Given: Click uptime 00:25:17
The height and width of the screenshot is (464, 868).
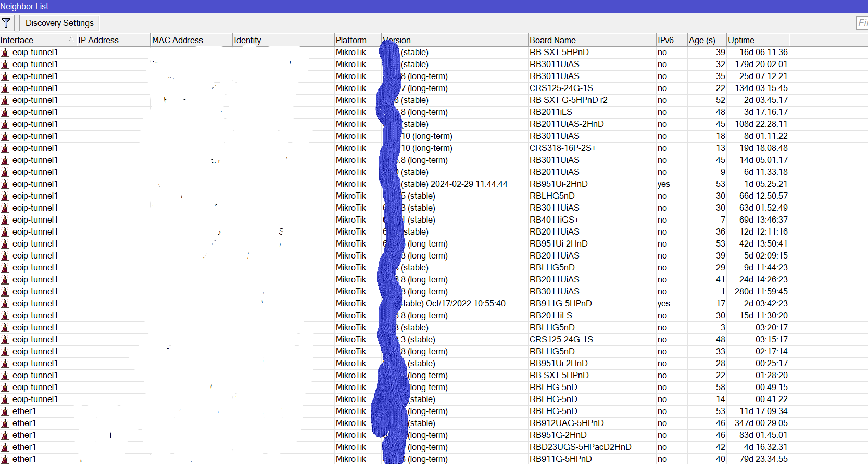Looking at the screenshot, I should click(772, 363).
